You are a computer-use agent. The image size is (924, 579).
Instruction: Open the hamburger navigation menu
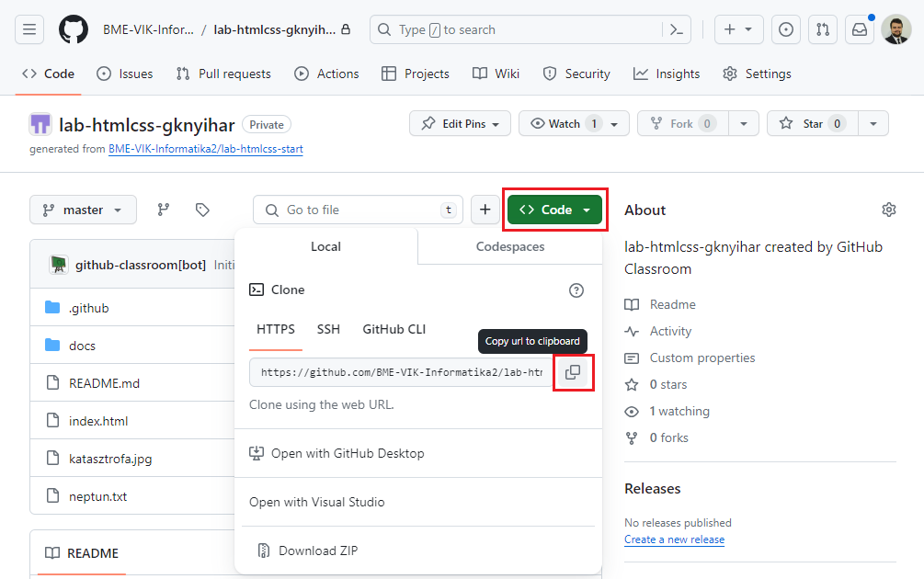29,29
